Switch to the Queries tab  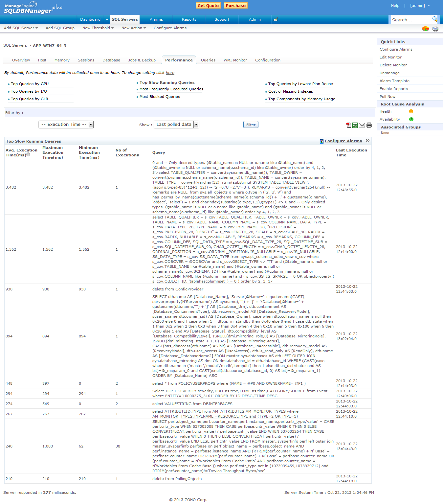click(208, 60)
